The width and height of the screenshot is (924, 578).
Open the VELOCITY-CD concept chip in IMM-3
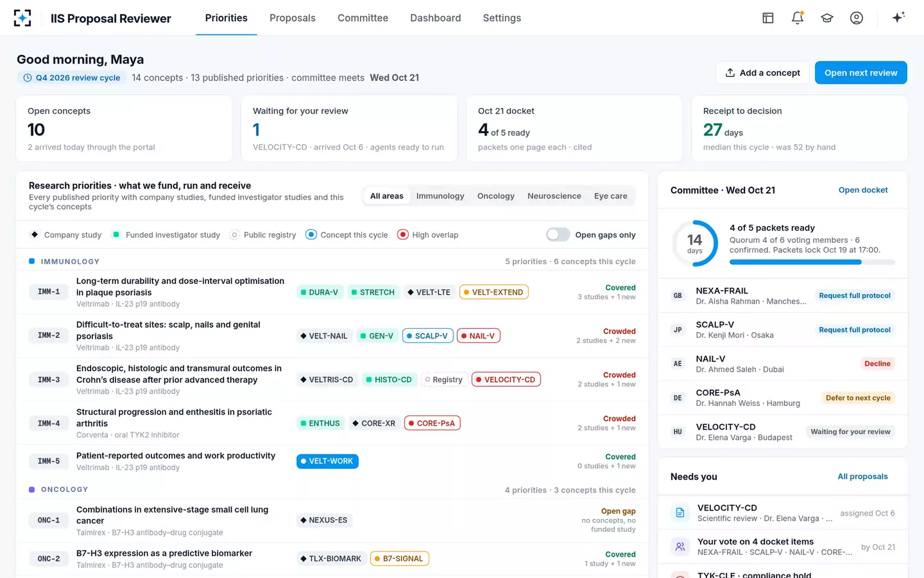[506, 380]
